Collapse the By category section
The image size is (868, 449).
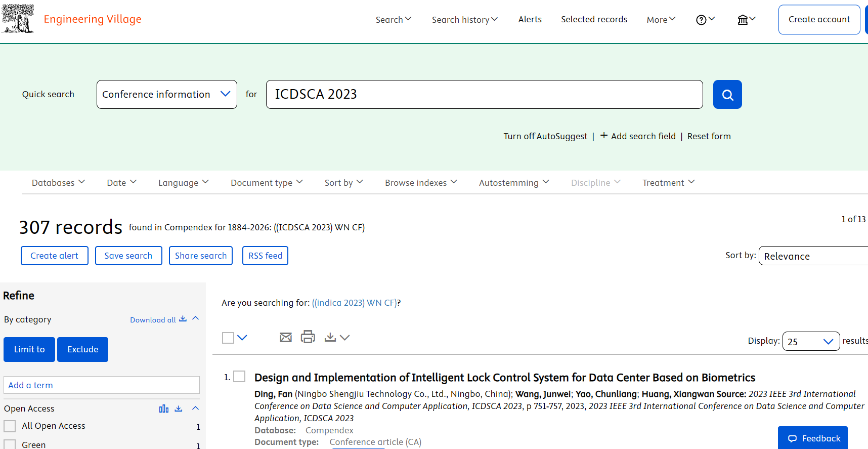point(196,318)
